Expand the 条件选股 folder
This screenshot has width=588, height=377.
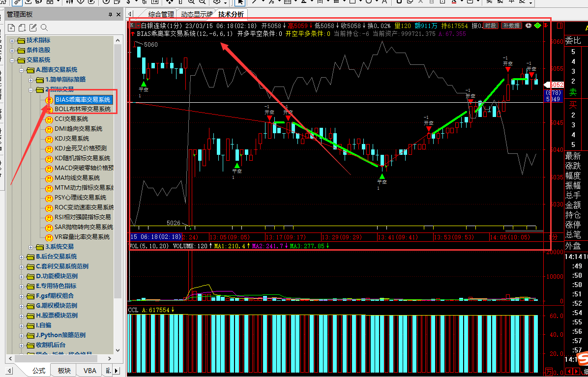12,50
